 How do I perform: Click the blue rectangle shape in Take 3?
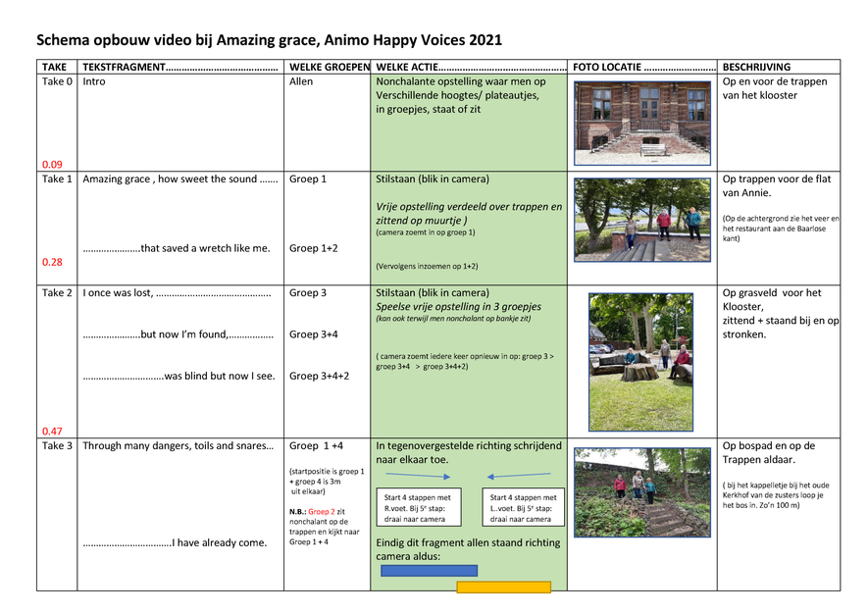(429, 571)
